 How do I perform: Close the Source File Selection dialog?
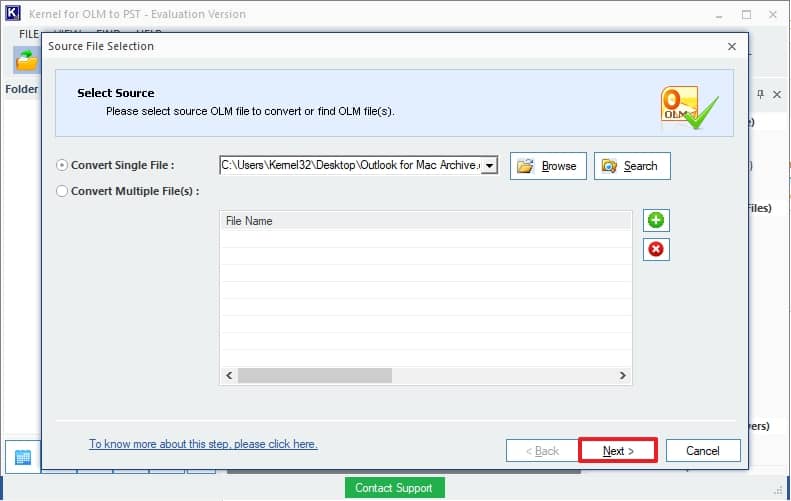[x=731, y=46]
